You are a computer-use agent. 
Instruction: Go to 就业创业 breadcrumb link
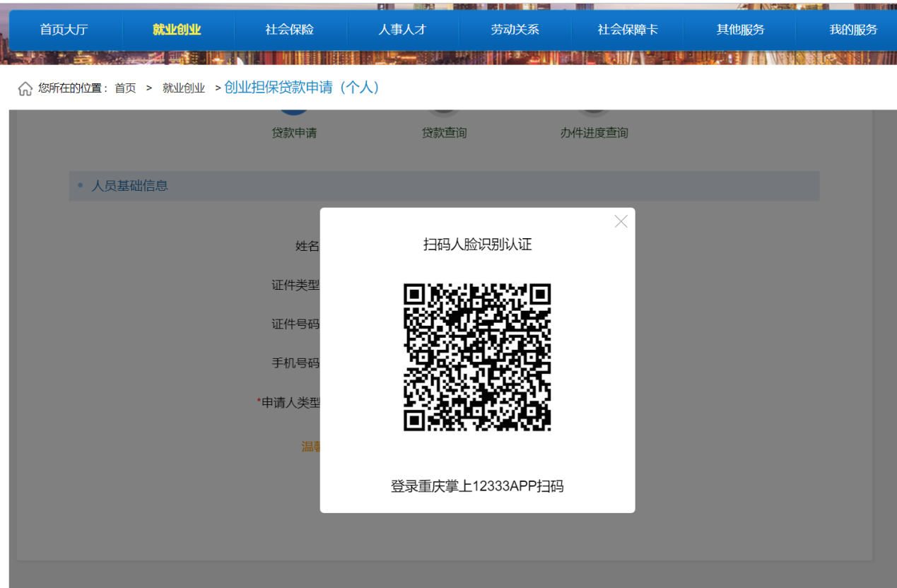pyautogui.click(x=184, y=88)
